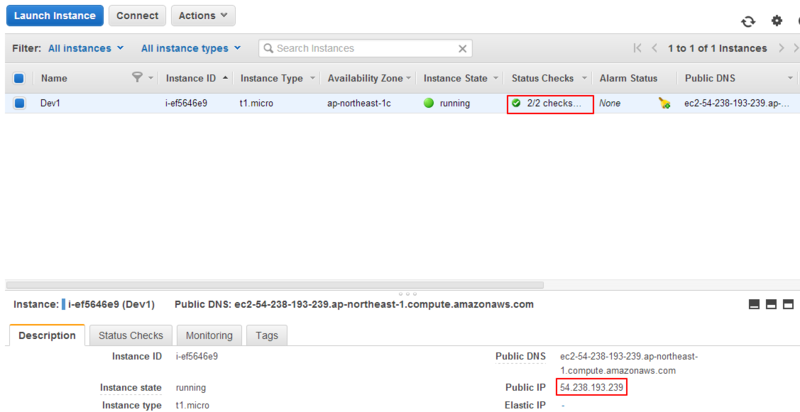
Task: Click the refresh instances icon
Action: click(748, 21)
